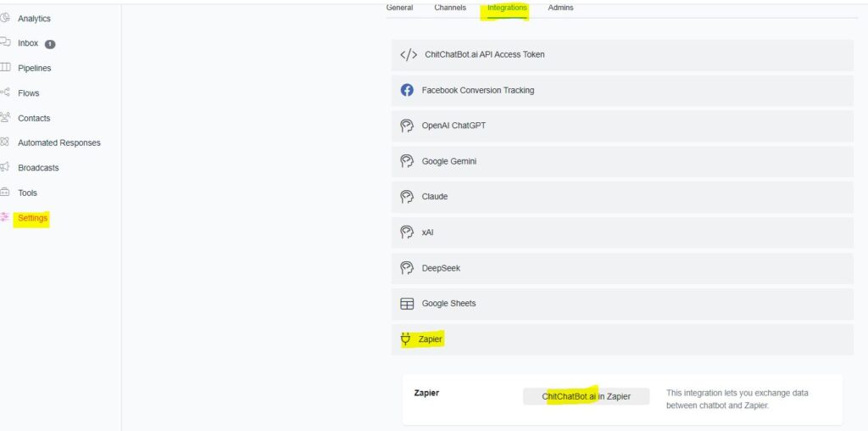Click the ChitChatBot.ai in Zapier button
This screenshot has height=431, width=868.
coord(587,396)
